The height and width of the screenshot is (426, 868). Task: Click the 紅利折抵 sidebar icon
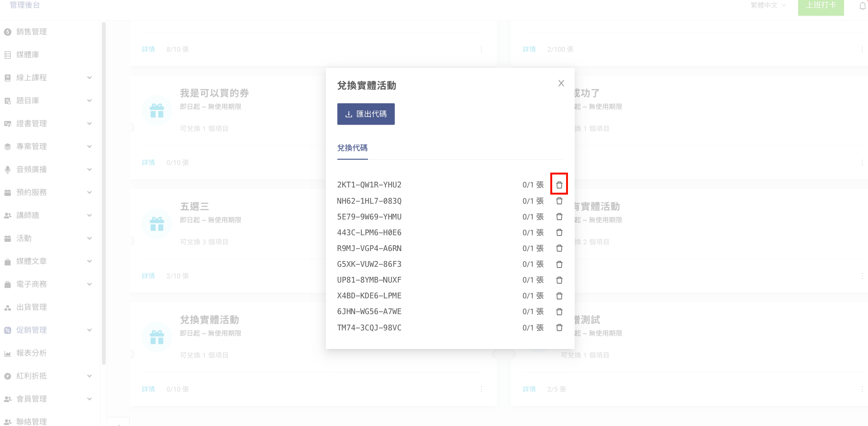[x=8, y=376]
